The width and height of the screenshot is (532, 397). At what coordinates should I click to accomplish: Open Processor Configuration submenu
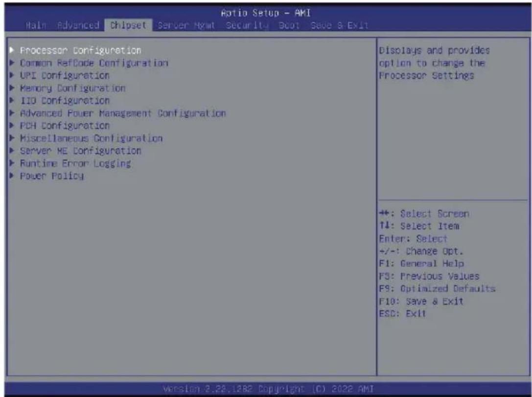[80, 50]
